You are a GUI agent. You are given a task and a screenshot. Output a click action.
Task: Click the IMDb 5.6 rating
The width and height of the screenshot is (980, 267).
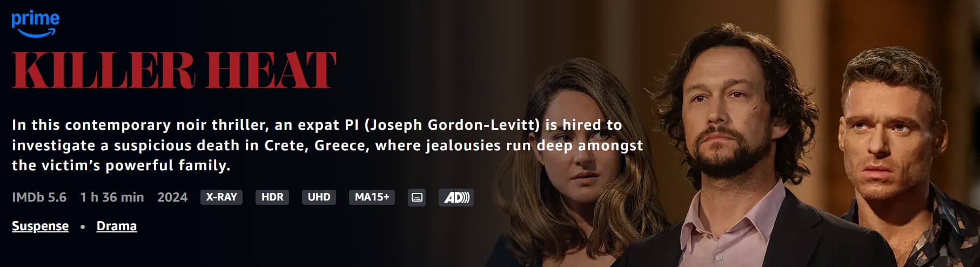point(39,197)
